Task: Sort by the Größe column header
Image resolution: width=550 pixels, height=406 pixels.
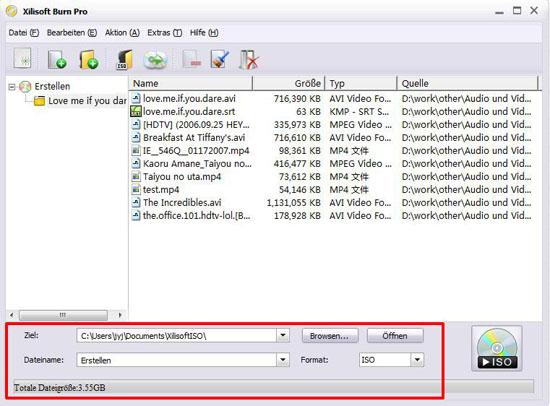Action: [289, 84]
